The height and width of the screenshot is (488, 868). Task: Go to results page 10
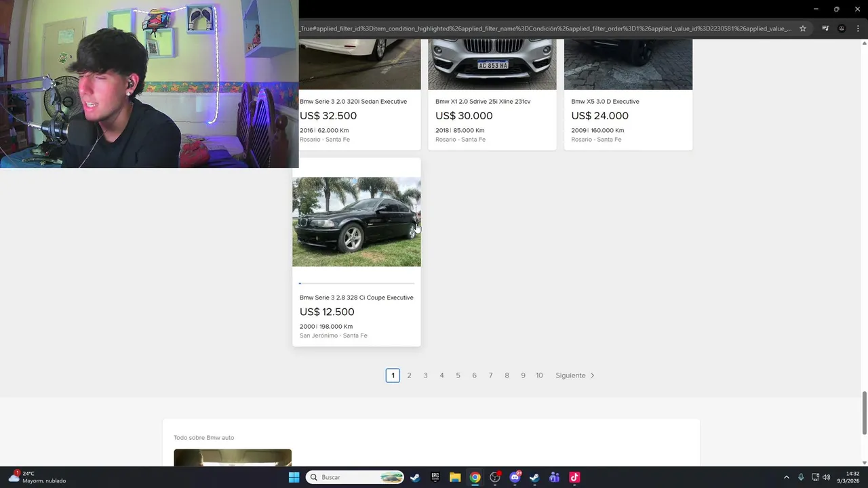tap(539, 375)
